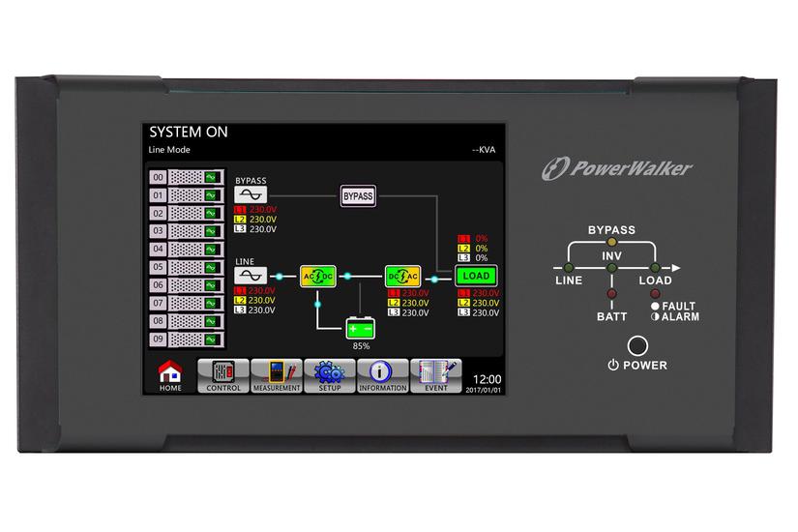Tap the SYSTEM ON status header
This screenshot has height=532, width=798.
189,132
